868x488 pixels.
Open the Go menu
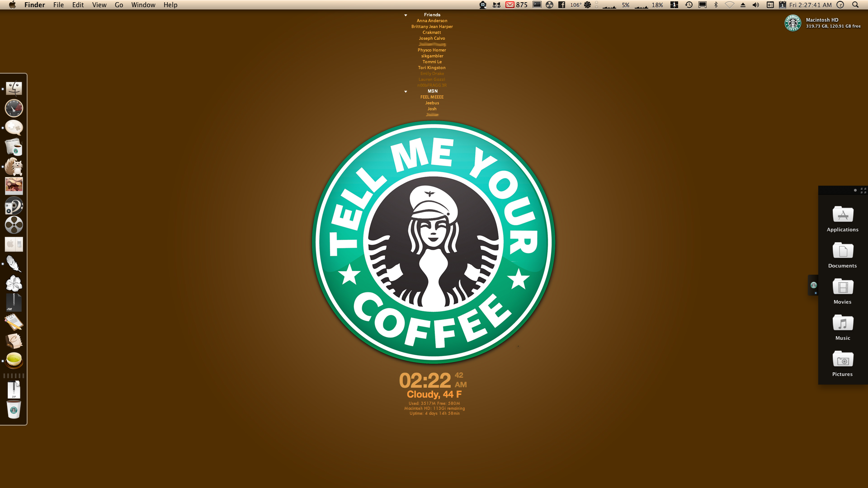click(119, 5)
